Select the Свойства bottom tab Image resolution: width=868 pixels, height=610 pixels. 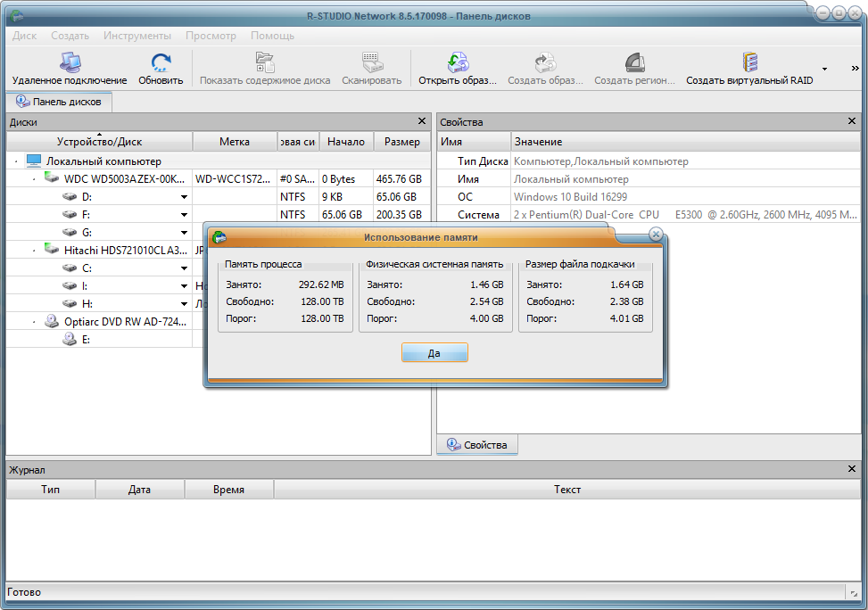coord(477,444)
